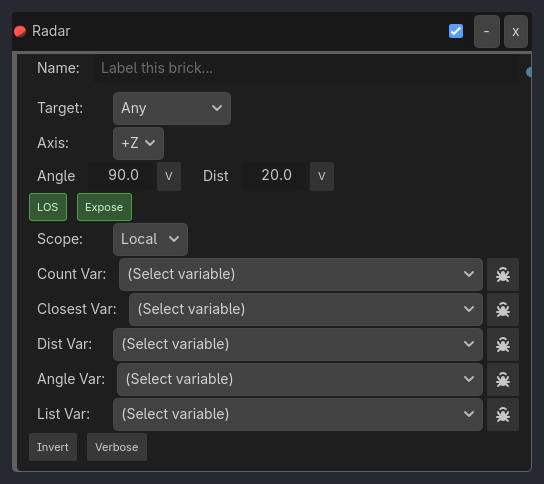Open the Axis dropdown showing +Z
The width and height of the screenshot is (544, 484).
pos(138,143)
